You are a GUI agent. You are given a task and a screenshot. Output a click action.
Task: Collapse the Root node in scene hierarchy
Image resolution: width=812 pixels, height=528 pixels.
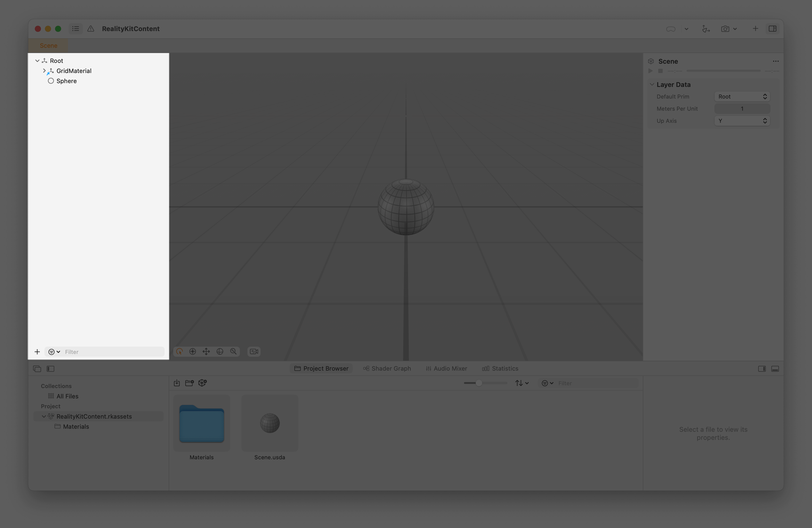38,60
